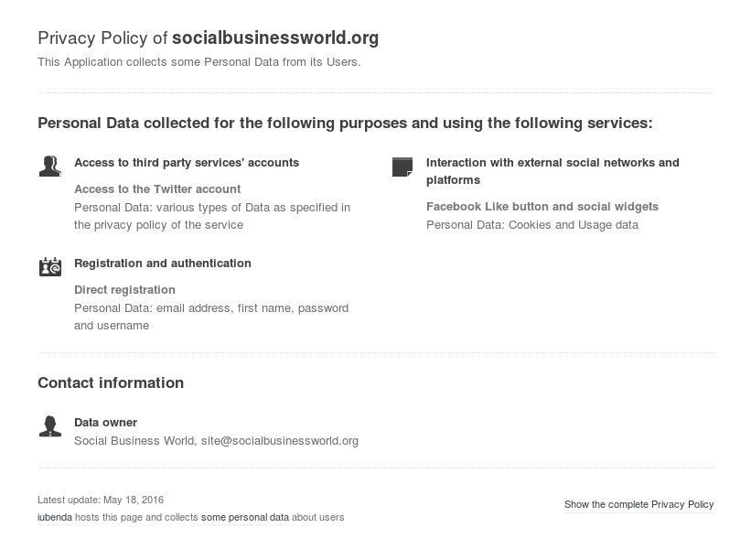
Task: Click the site@socialbusinessworld.org contact line
Action: pos(216,441)
